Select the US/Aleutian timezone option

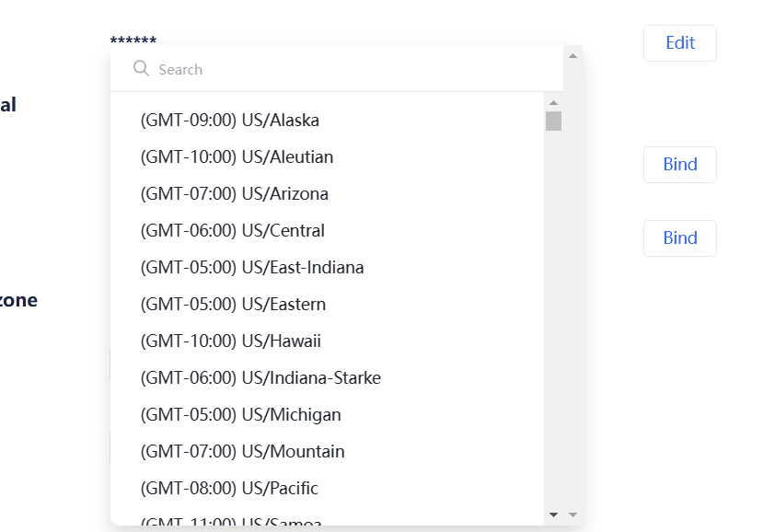point(236,156)
